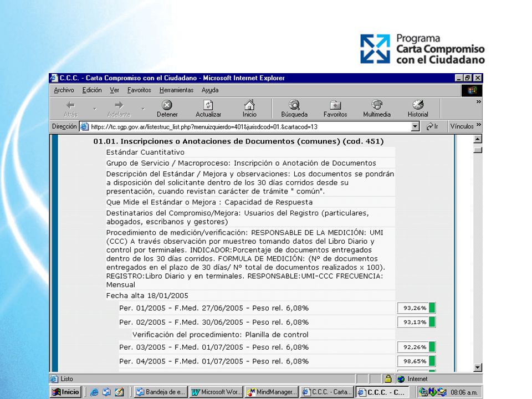Click the Vínculos links bar label
This screenshot has height=399, width=532.
(462, 126)
